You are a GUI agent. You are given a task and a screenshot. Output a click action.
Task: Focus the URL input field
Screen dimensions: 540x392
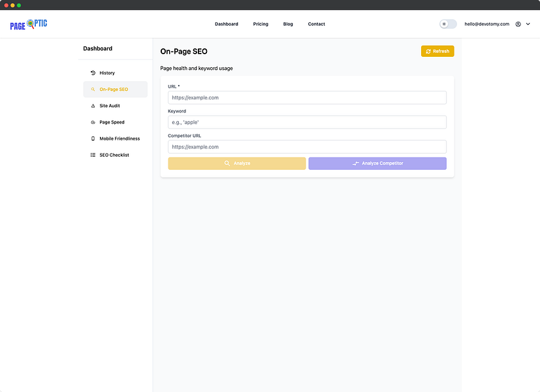point(307,98)
